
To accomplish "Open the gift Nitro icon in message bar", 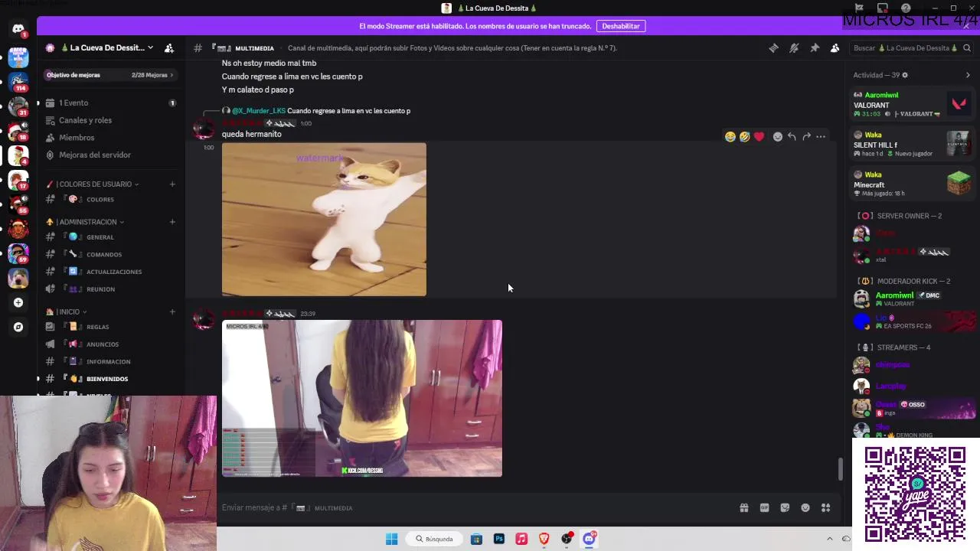I will [743, 508].
